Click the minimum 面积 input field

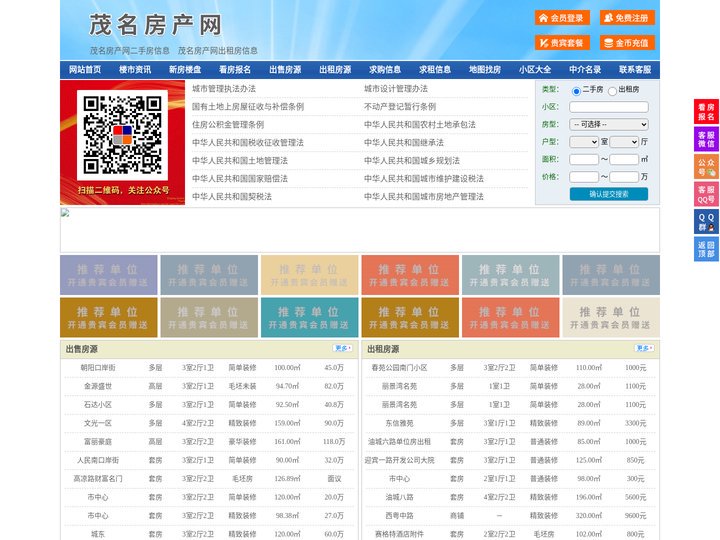pos(584,159)
